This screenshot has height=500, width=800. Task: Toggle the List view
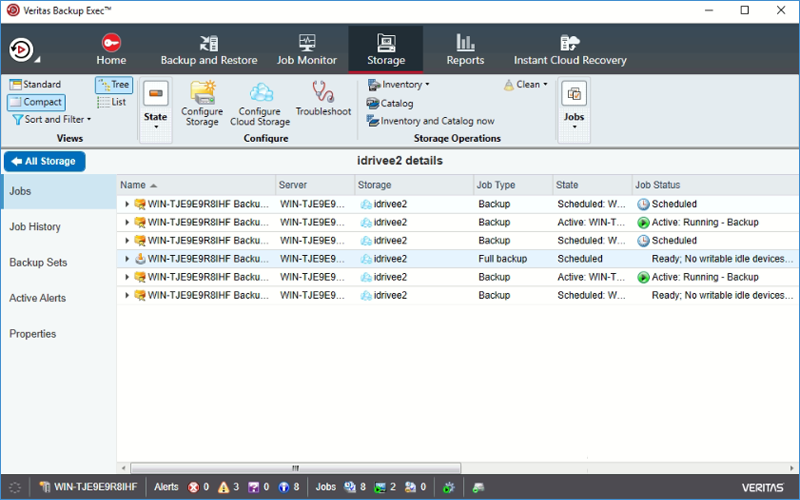coord(112,102)
